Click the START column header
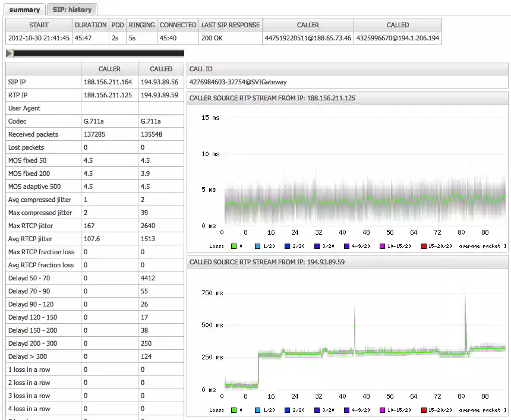The height and width of the screenshot is (420, 511). point(39,25)
